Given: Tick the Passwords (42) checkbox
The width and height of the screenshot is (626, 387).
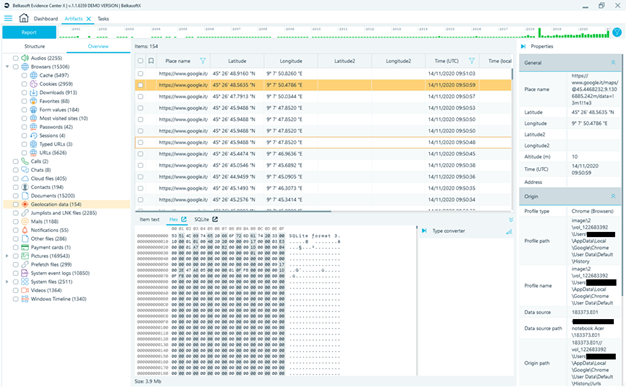Looking at the screenshot, I should tap(24, 127).
